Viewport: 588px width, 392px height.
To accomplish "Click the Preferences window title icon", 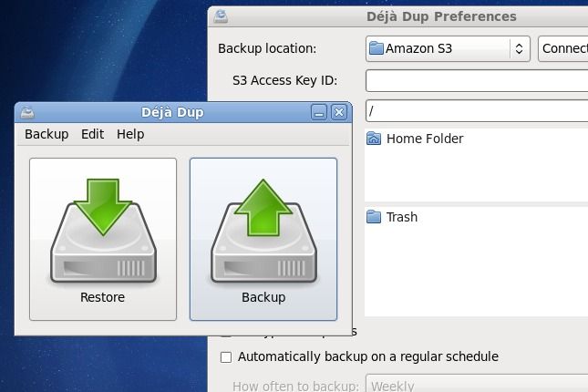I will (221, 16).
